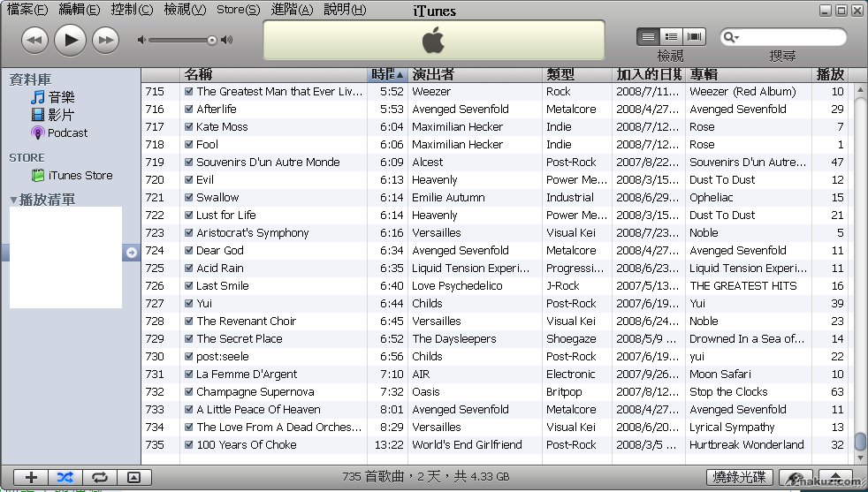Switch to list view mode
868x492 pixels.
[x=648, y=36]
